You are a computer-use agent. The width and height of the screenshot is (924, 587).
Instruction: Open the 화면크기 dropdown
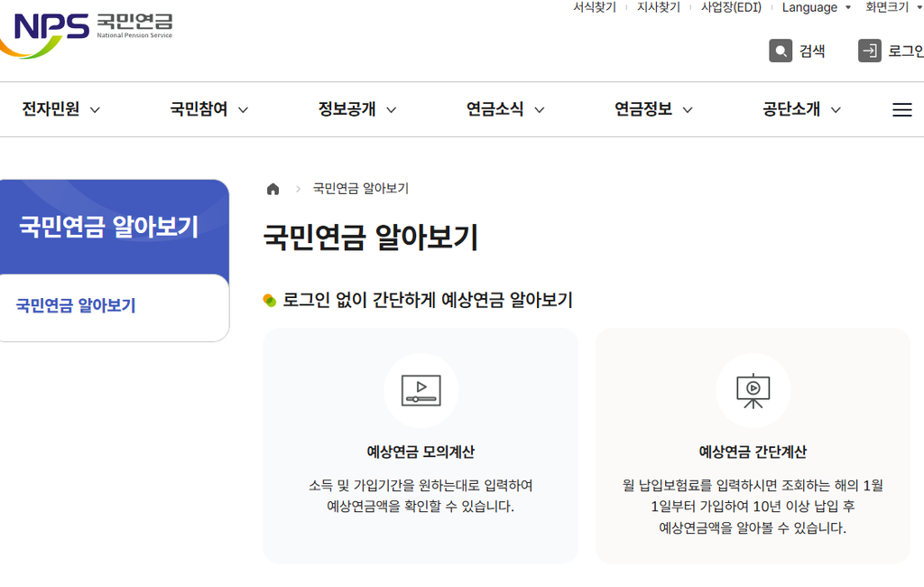[893, 7]
